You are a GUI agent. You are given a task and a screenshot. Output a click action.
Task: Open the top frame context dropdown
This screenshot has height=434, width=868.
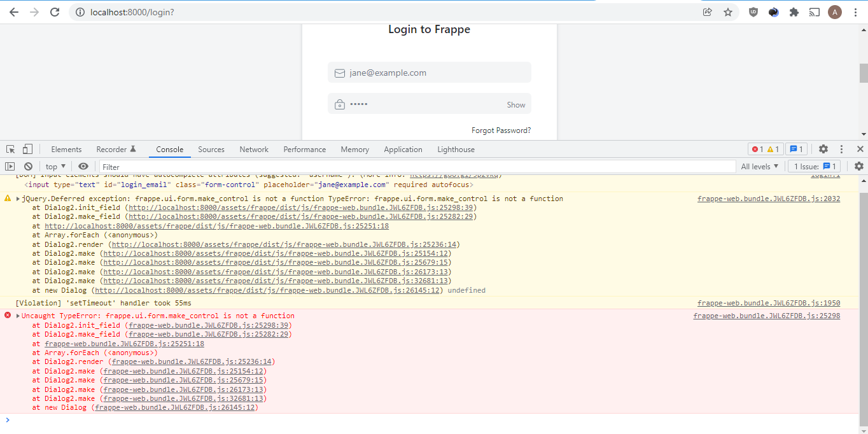[x=55, y=166]
